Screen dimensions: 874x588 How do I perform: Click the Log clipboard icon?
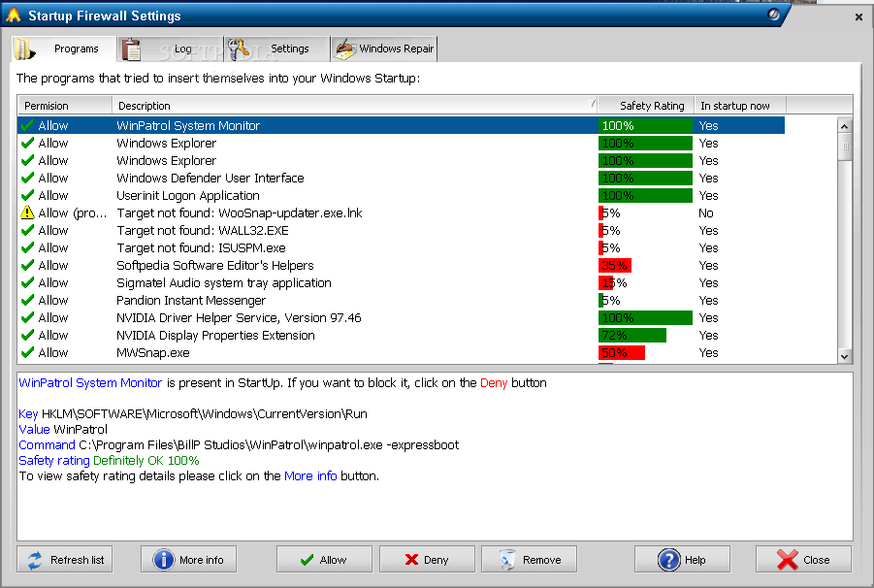132,49
